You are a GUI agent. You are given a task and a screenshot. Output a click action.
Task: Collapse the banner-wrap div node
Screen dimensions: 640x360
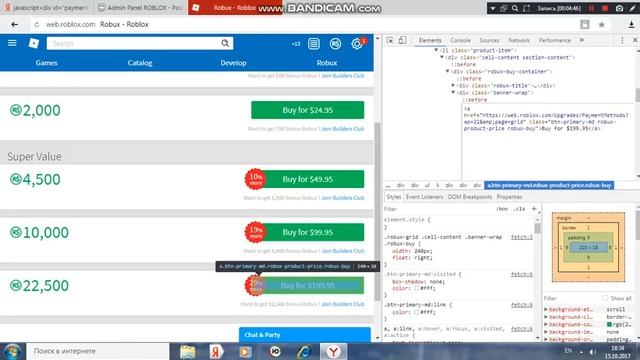click(453, 93)
